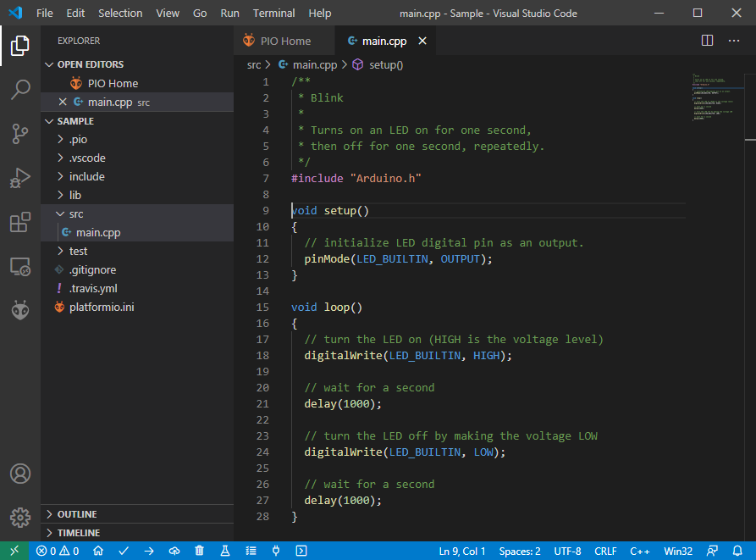Change line ending via CRLF indicator
Image resolution: width=756 pixels, height=560 pixels.
[x=605, y=551]
